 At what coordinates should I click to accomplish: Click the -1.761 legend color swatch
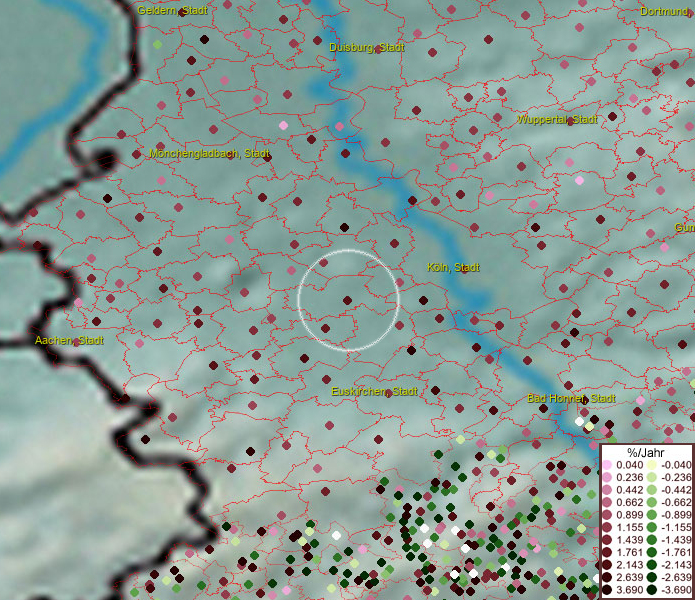coord(652,553)
